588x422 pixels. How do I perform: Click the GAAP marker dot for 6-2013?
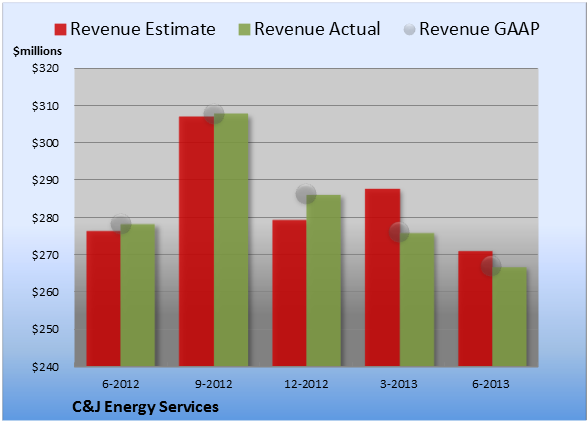click(491, 266)
